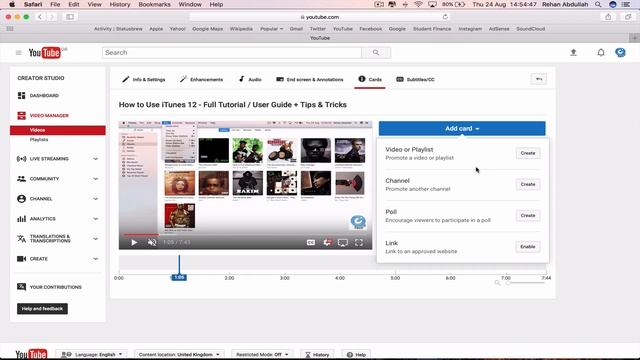Viewport: 640px width, 360px height.
Task: Click the video progress bar
Action: 246,235
